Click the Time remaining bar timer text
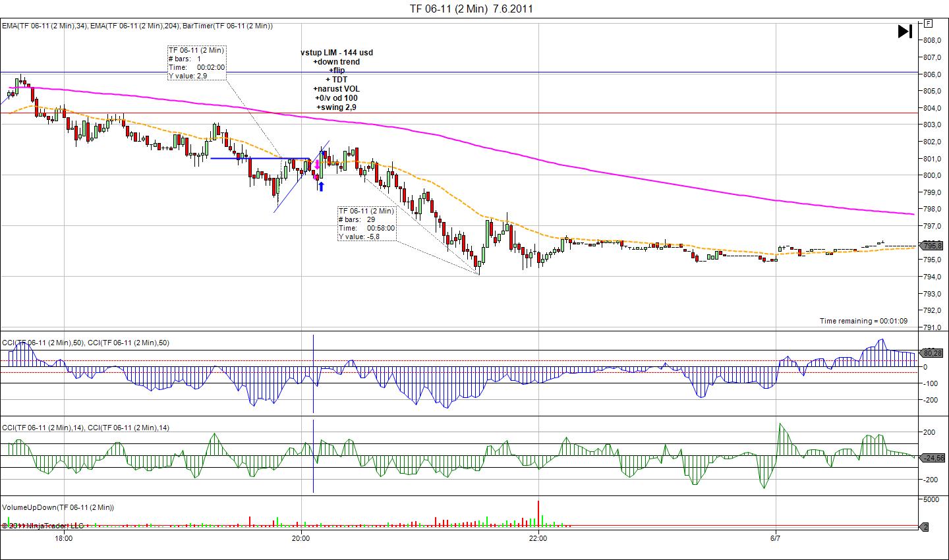The width and height of the screenshot is (949, 560). [x=863, y=321]
